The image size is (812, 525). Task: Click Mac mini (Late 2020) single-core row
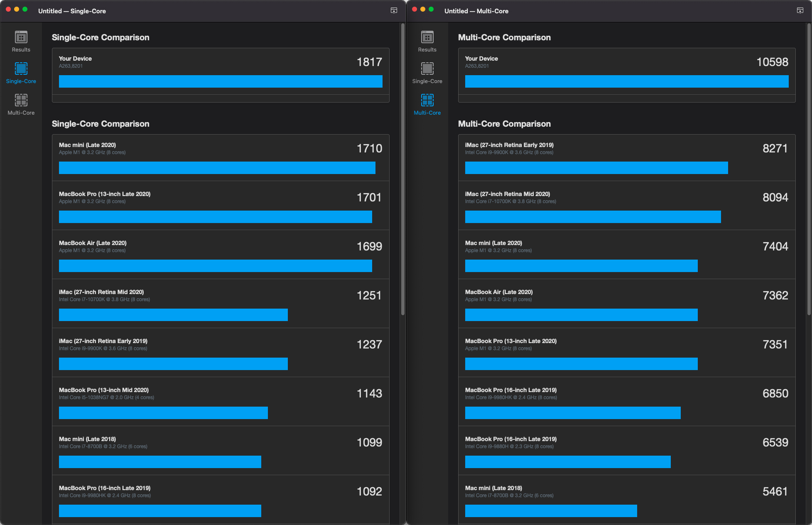[x=221, y=158]
